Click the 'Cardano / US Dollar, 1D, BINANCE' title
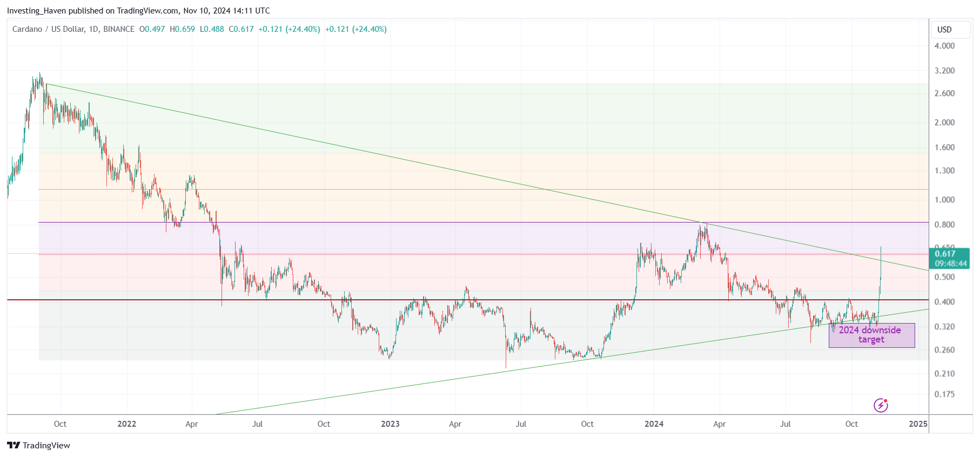The height and width of the screenshot is (457, 980). pyautogui.click(x=73, y=29)
